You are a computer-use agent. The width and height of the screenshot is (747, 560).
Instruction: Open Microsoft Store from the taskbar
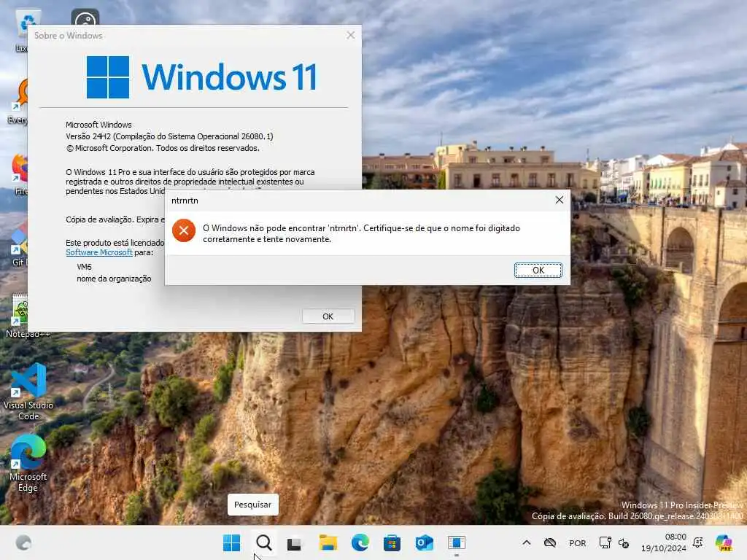tap(392, 542)
